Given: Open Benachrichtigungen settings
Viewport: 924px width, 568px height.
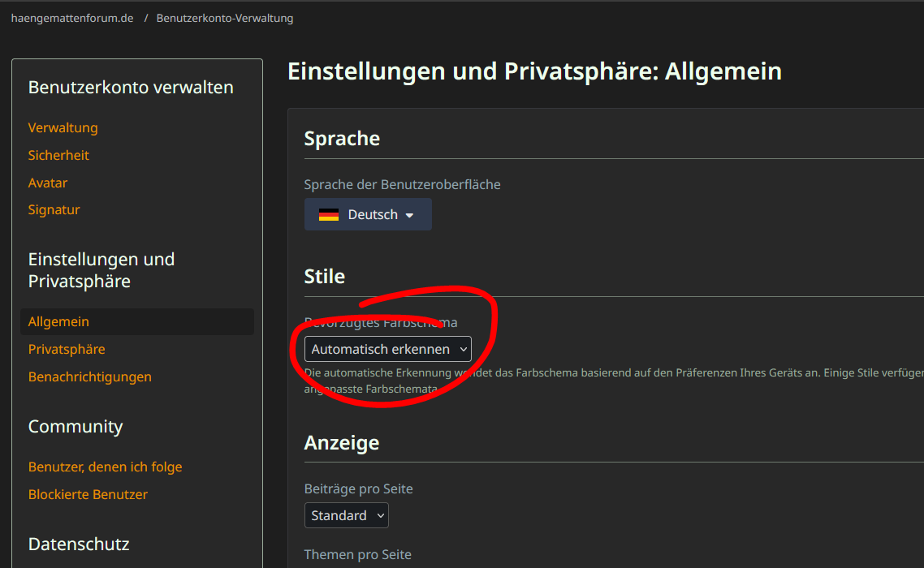Looking at the screenshot, I should pyautogui.click(x=89, y=377).
